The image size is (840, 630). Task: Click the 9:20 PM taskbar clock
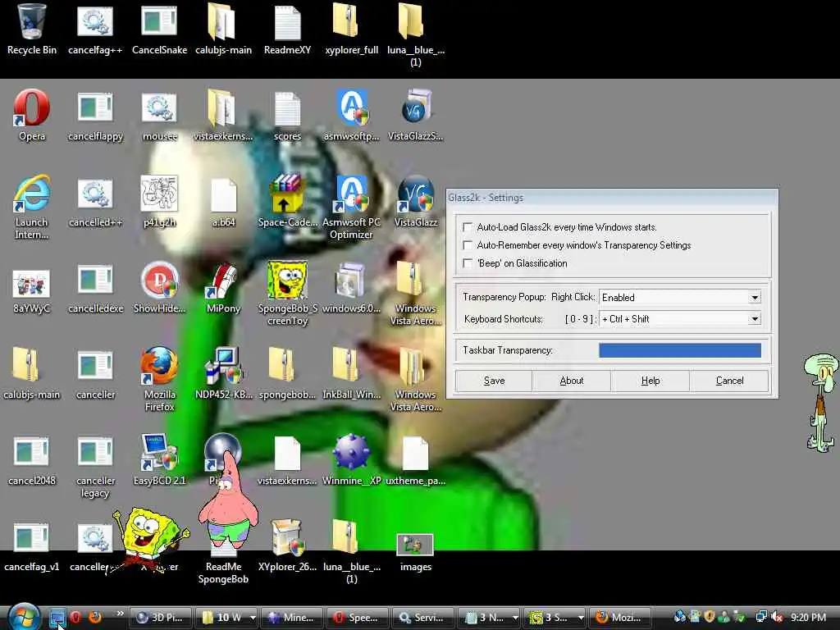click(x=808, y=618)
